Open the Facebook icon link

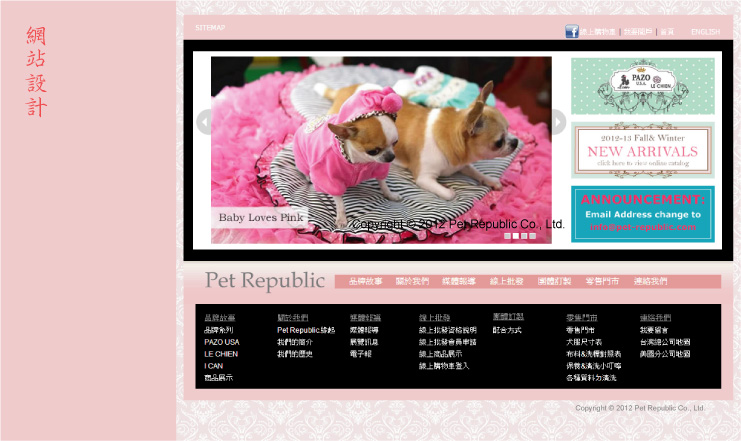click(571, 32)
